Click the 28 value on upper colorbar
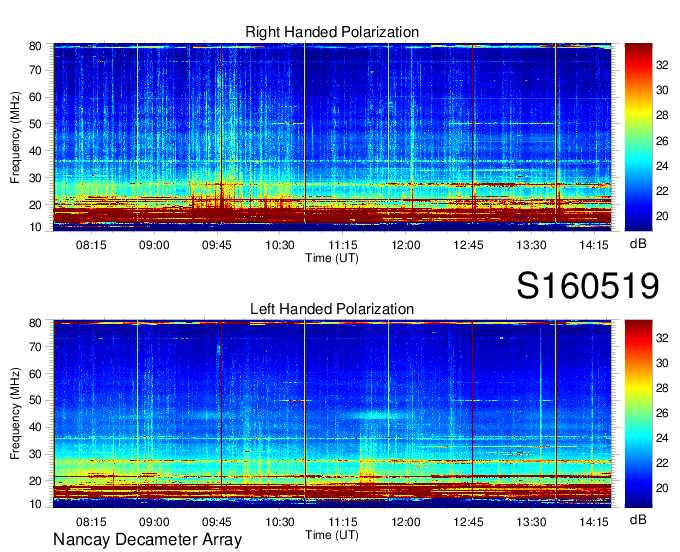 coord(662,115)
